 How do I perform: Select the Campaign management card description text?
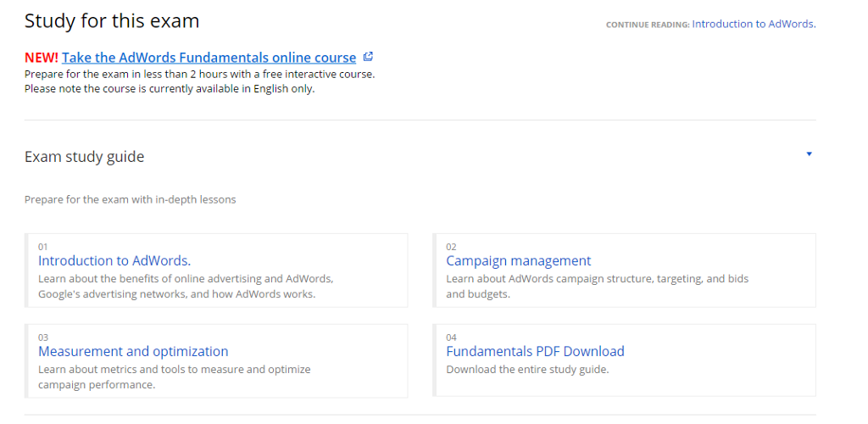(x=598, y=287)
